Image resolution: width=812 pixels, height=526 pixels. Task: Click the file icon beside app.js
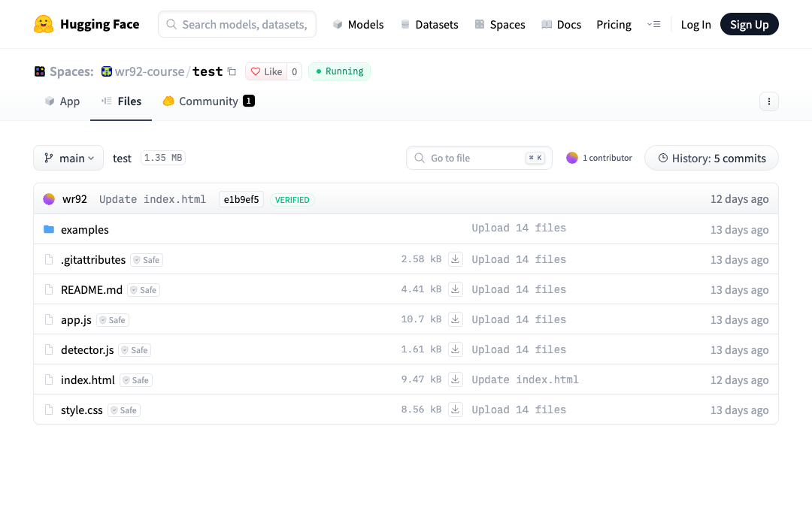[x=49, y=319]
